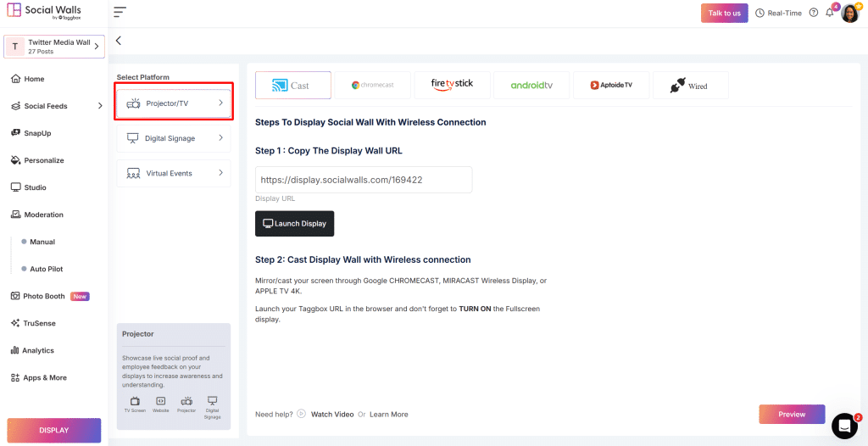Expand the Digital Signage platform option
Screen dimensions: 868x446
(174, 138)
